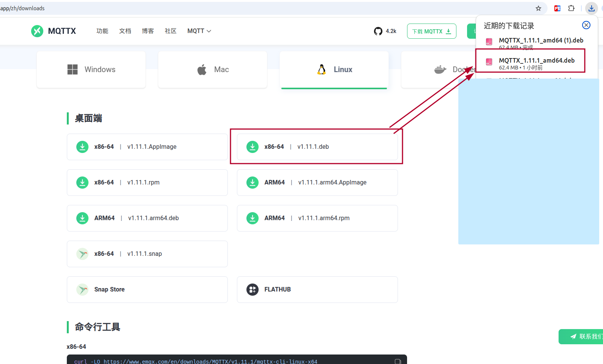Viewport: 603px width, 364px height.
Task: Open the FLATHUB link
Action: point(317,290)
